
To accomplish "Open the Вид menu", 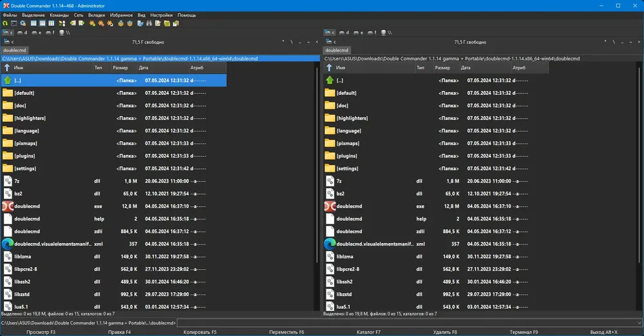I will [x=141, y=15].
